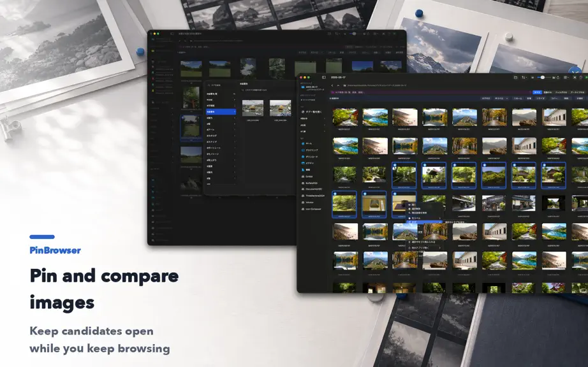
Task: Click the folder icon in the front toolbar
Action: coord(516,78)
